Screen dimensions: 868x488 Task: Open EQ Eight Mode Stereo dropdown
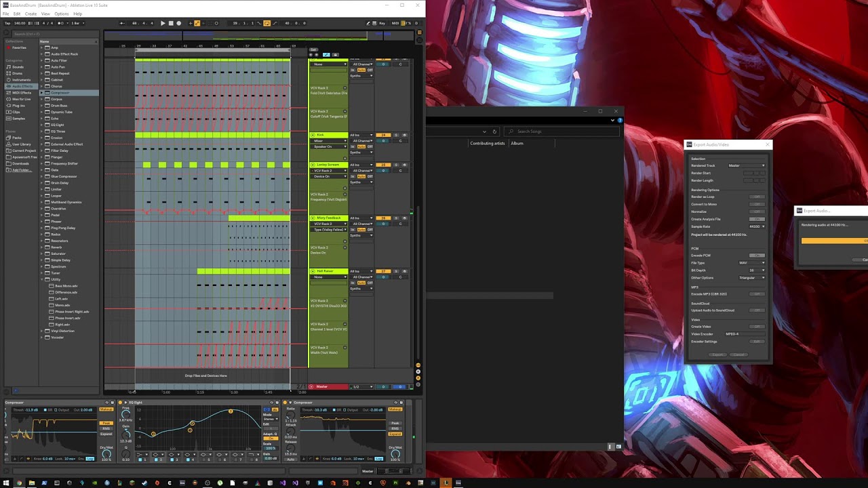click(x=271, y=420)
